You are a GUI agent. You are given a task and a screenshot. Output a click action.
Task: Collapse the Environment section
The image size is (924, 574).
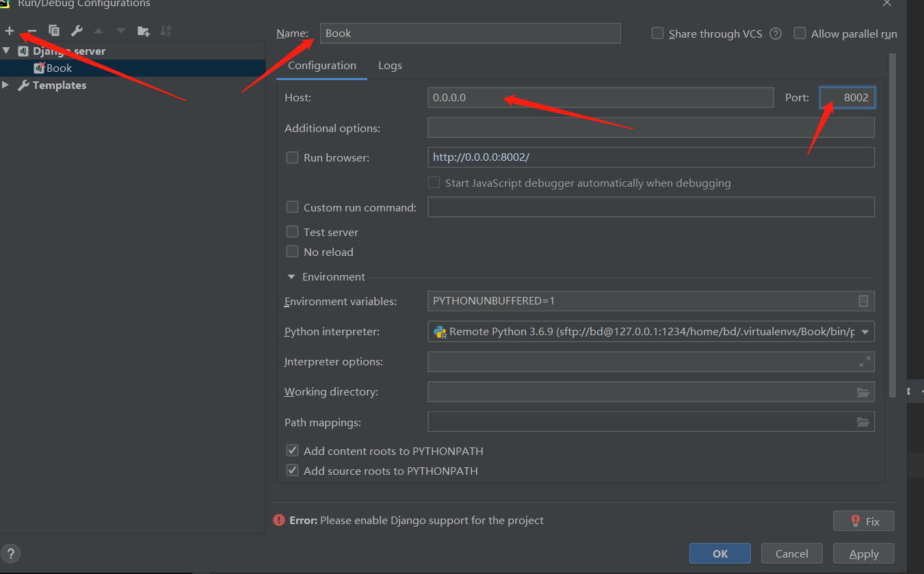tap(291, 276)
